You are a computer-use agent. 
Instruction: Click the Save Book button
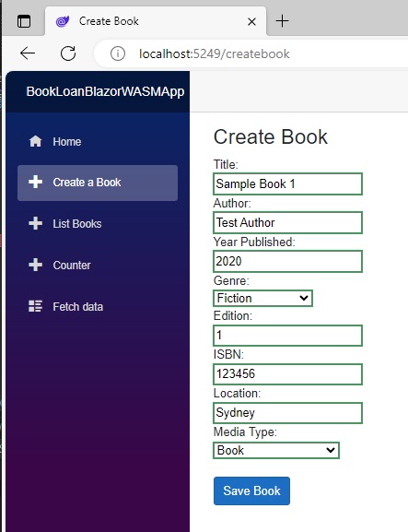251,491
